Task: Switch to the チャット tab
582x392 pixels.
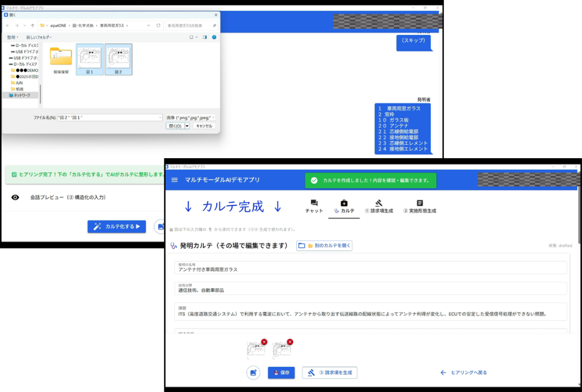Action: pos(314,206)
